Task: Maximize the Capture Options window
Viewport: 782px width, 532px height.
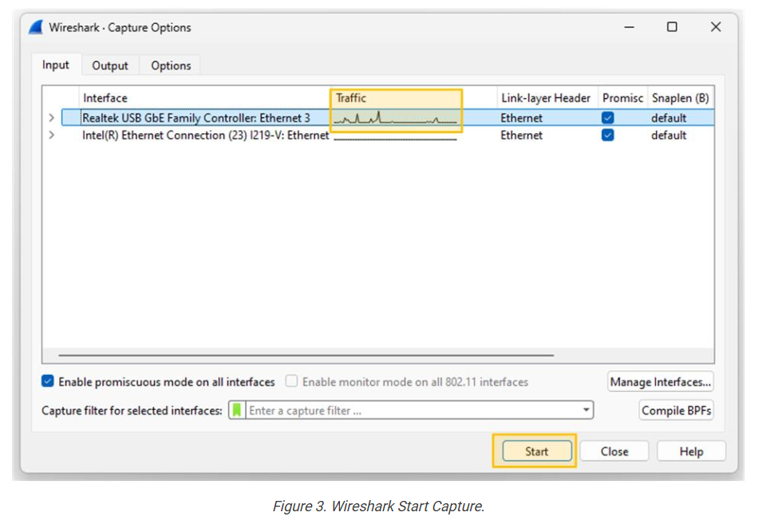Action: coord(672,27)
